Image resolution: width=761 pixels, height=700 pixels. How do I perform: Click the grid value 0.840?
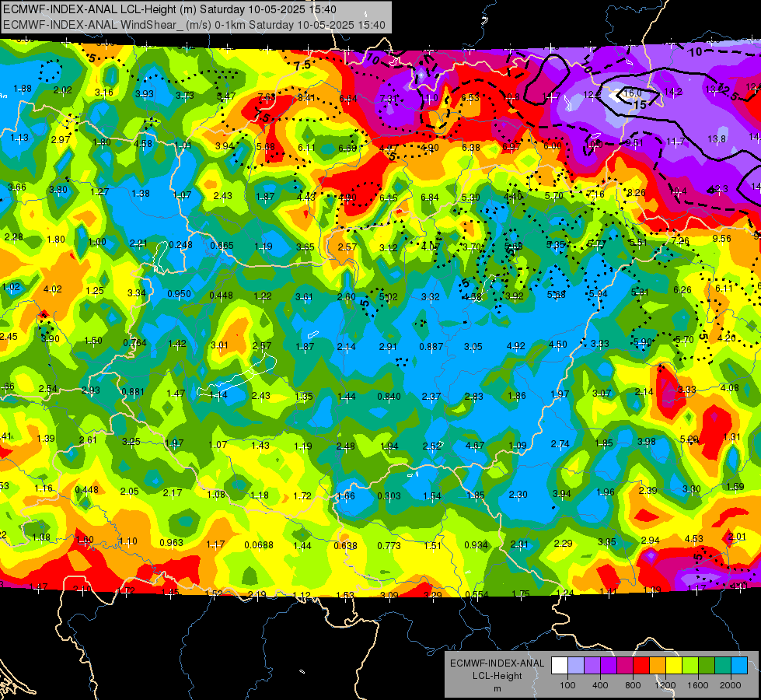pyautogui.click(x=389, y=397)
